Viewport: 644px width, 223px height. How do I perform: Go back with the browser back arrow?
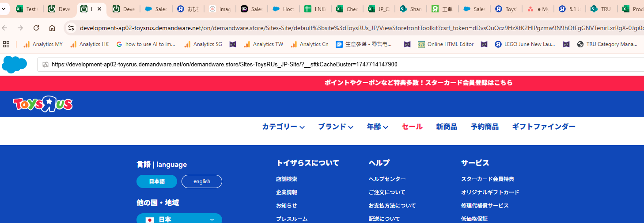[5, 28]
